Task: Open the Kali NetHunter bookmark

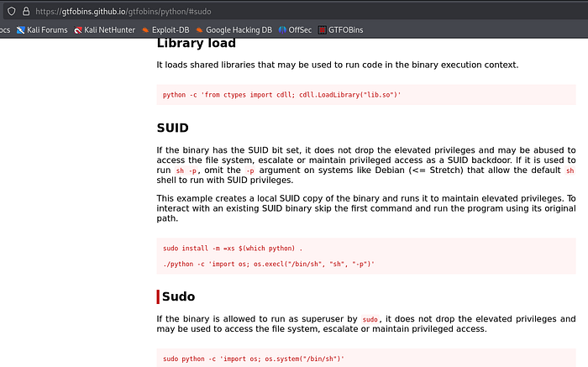Action: coord(105,30)
